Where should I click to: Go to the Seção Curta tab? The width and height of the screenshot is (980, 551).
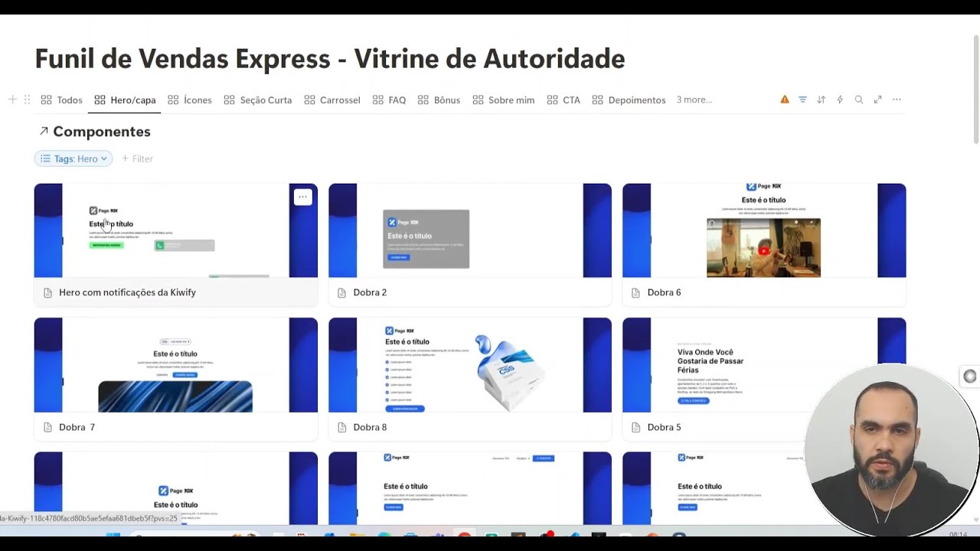point(257,100)
